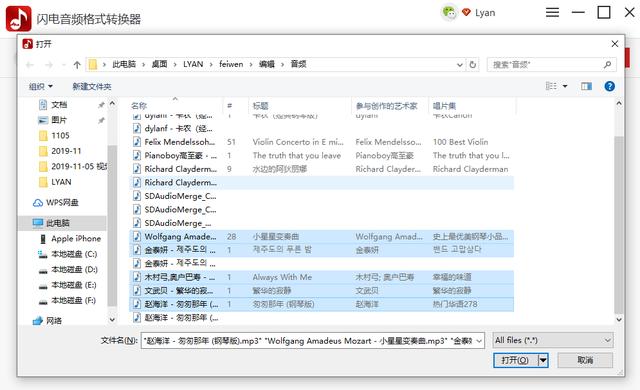Click the VIP diamond icon beside Lyan
This screenshot has height=390, width=640.
coord(466,13)
